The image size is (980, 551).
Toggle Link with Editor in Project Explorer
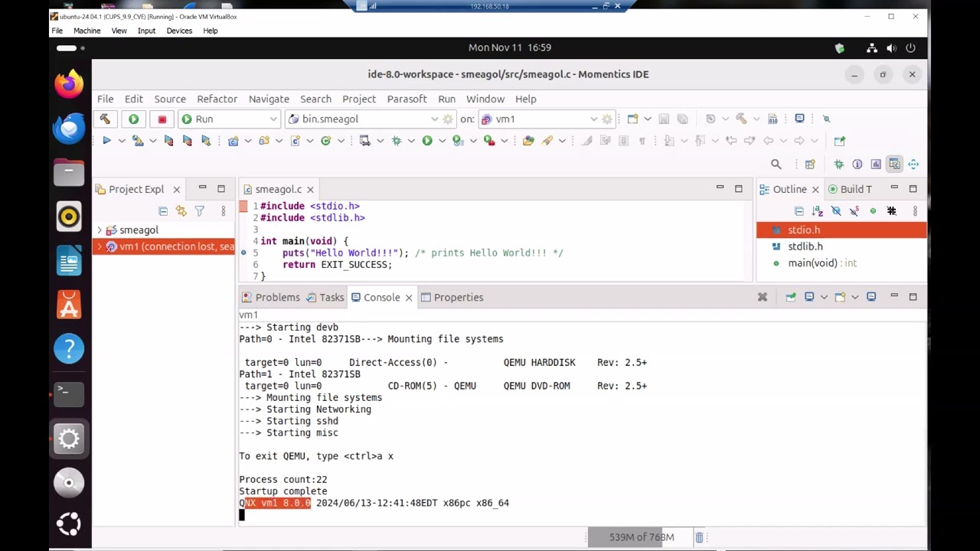click(x=181, y=210)
